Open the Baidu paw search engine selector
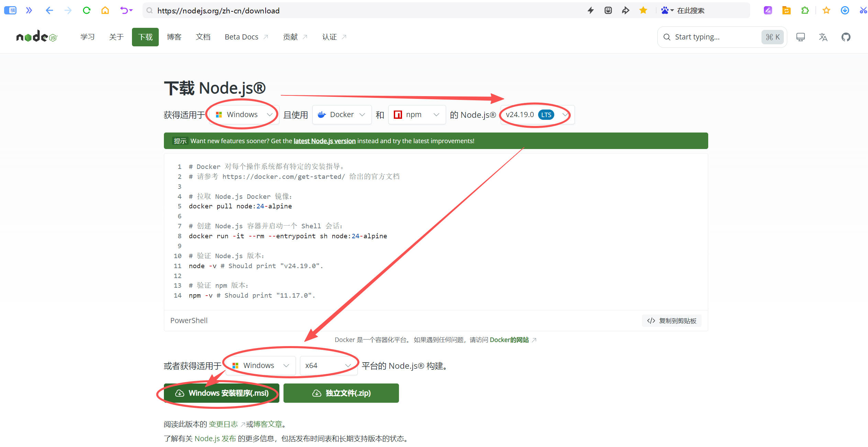868x447 pixels. click(x=667, y=10)
